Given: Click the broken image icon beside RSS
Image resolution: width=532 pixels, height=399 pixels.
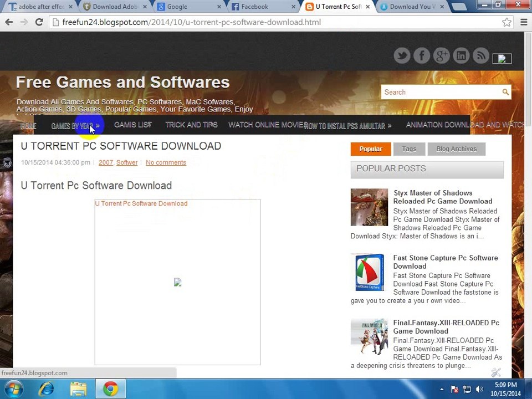Looking at the screenshot, I should coord(502,59).
